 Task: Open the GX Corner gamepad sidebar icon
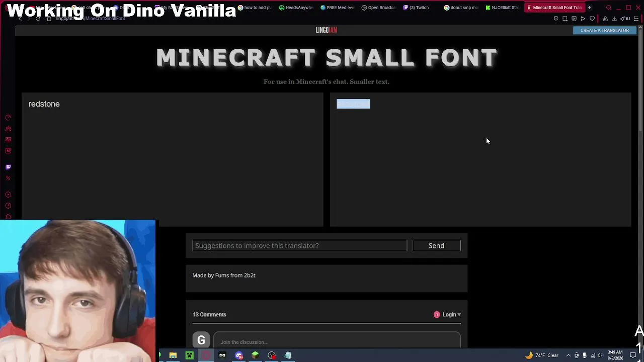[x=8, y=129]
